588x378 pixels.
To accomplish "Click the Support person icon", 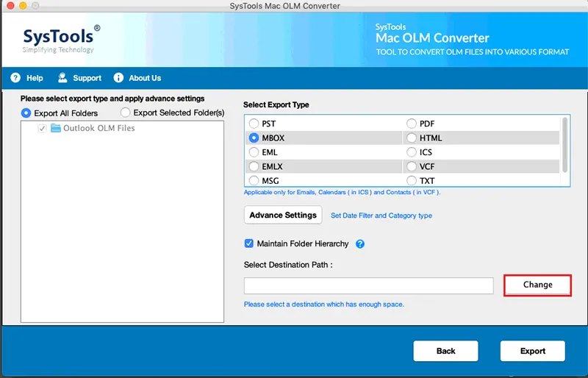I will (x=62, y=78).
